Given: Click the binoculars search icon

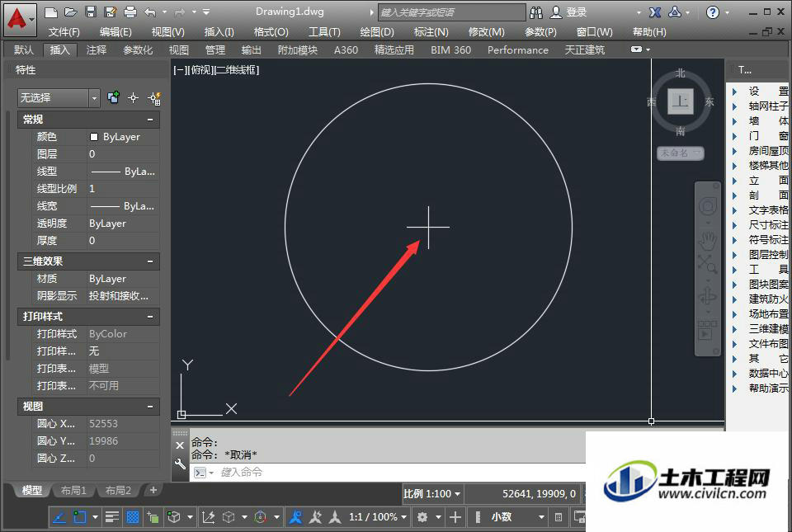Looking at the screenshot, I should (x=536, y=12).
